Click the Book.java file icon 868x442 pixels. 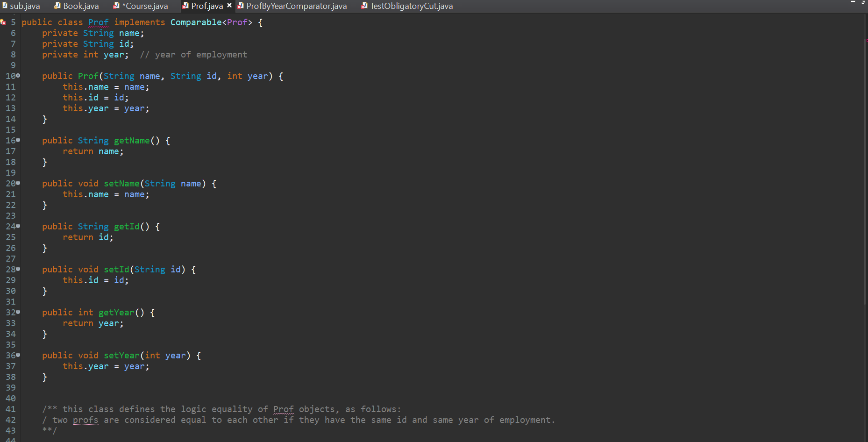pos(57,6)
